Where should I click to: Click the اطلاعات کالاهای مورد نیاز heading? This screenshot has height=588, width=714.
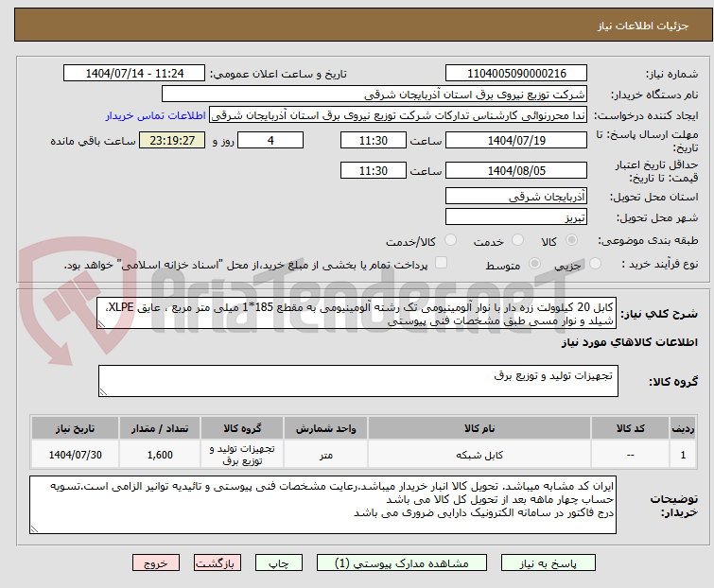coord(629,343)
